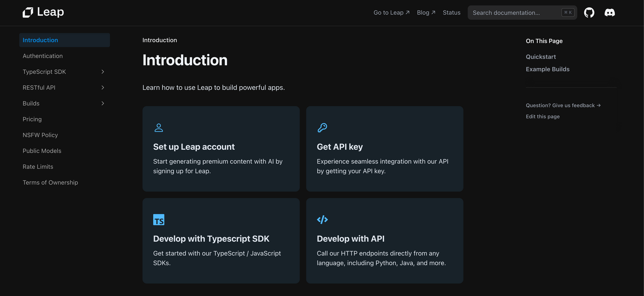
Task: Click the TS icon on Typescript SDK card
Action: (159, 219)
